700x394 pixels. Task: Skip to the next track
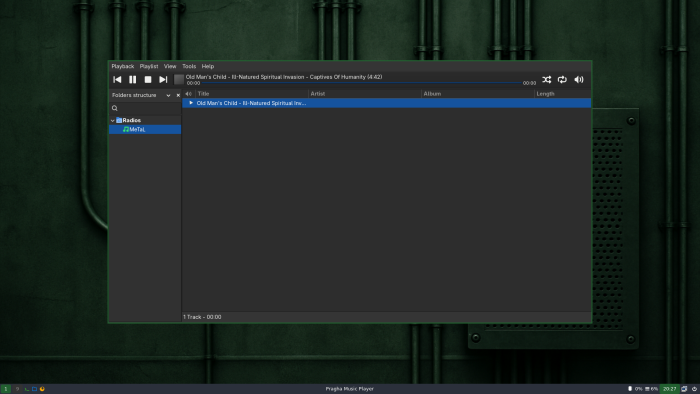163,79
